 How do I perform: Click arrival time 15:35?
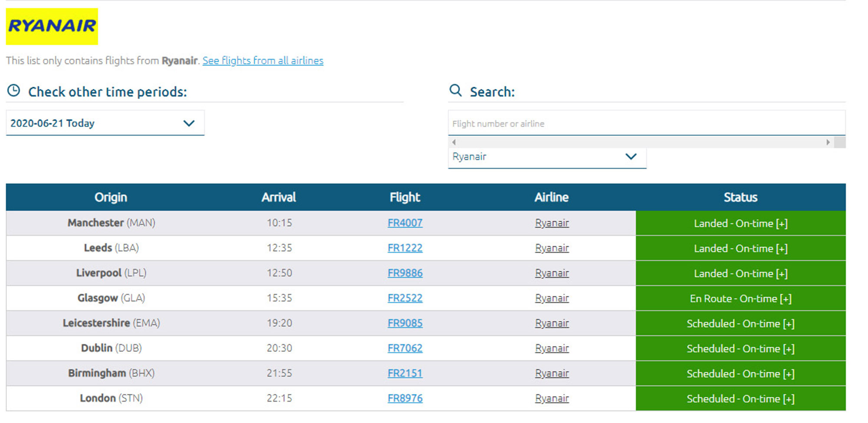279,298
